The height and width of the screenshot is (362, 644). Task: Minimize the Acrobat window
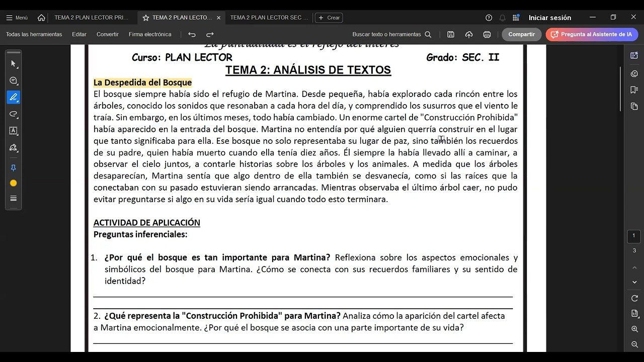click(593, 18)
